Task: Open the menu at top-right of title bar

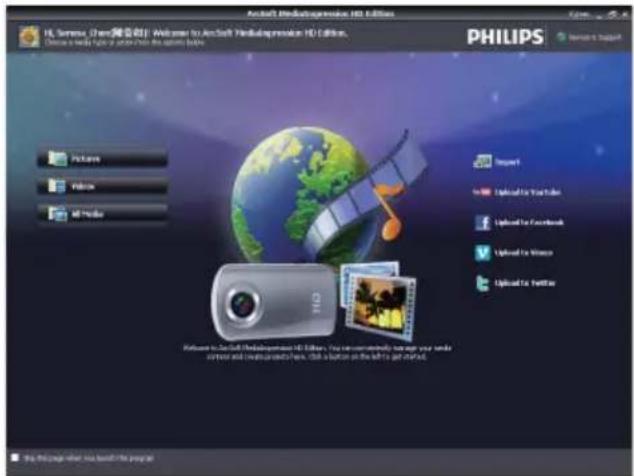Action: coord(579,14)
